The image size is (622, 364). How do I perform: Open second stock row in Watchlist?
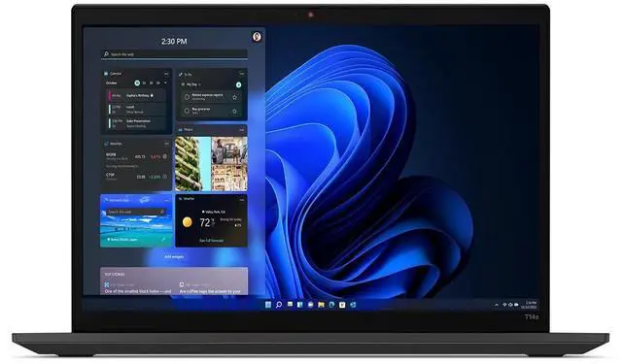[x=136, y=177]
